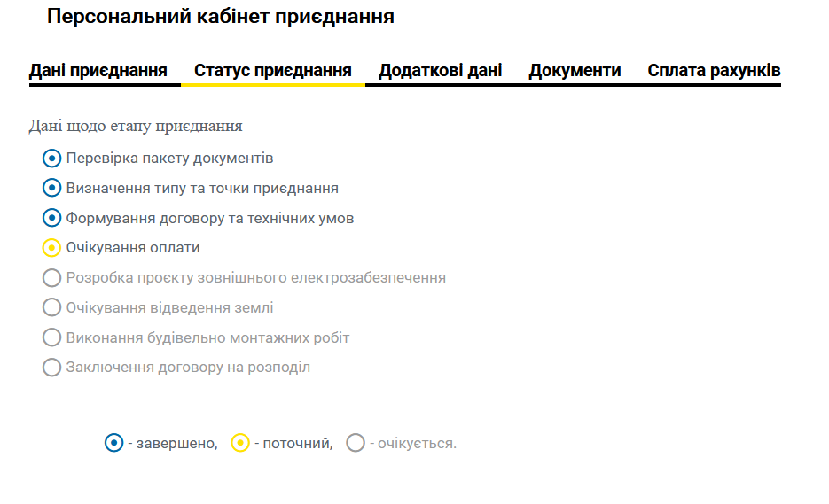This screenshot has height=504, width=829.
Task: Select Розробка проєкту зовнішнього електрозабезпечення radio
Action: click(x=51, y=278)
